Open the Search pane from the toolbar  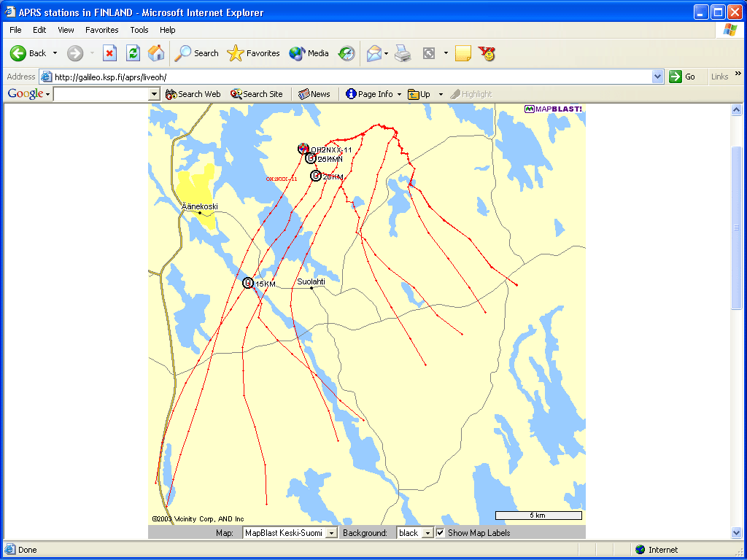tap(196, 53)
